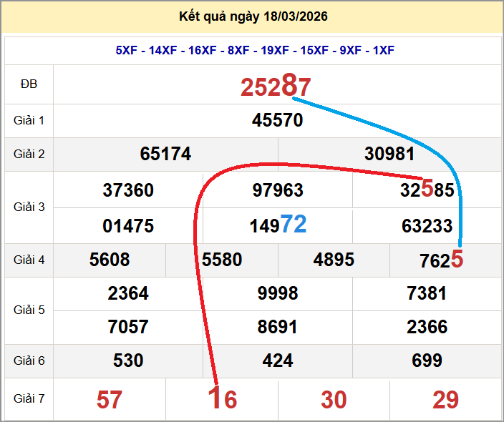Click the code series line starting with 5XF
The height and width of the screenshot is (422, 504).
(x=254, y=50)
